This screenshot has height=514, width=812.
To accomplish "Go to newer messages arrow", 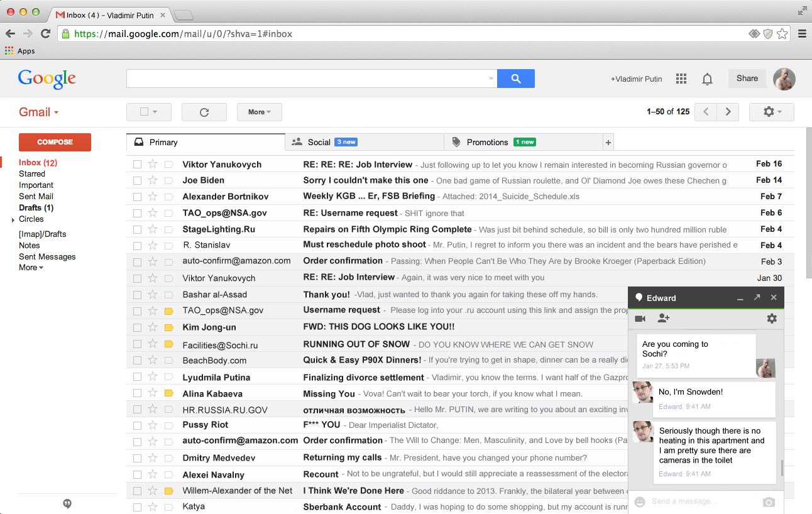I will pos(706,112).
